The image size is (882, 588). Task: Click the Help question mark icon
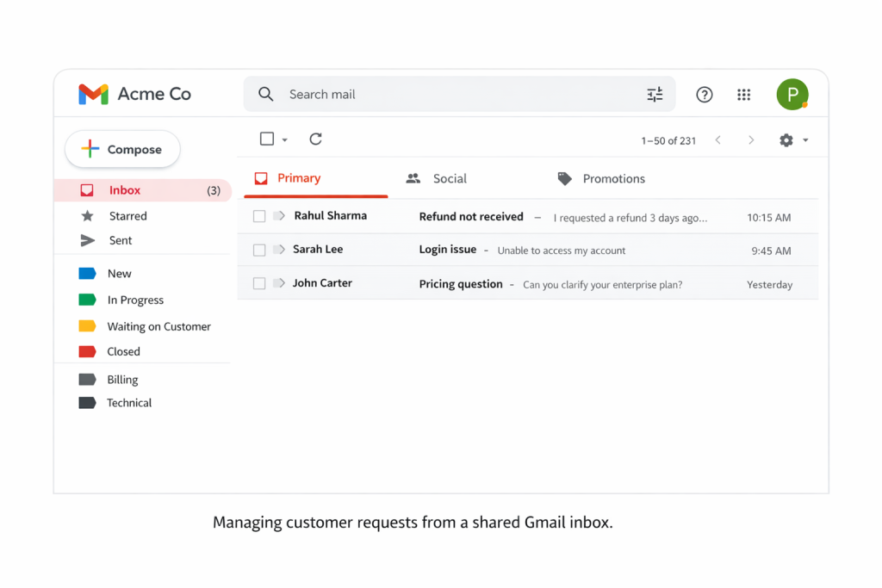(704, 95)
